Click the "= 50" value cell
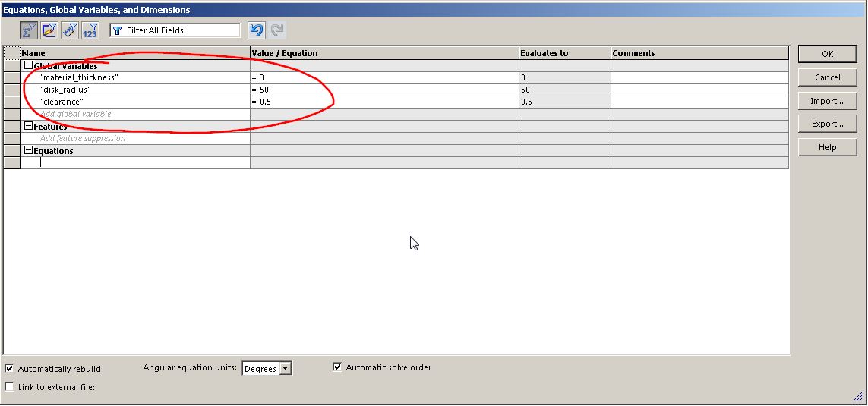The height and width of the screenshot is (406, 868). 384,90
